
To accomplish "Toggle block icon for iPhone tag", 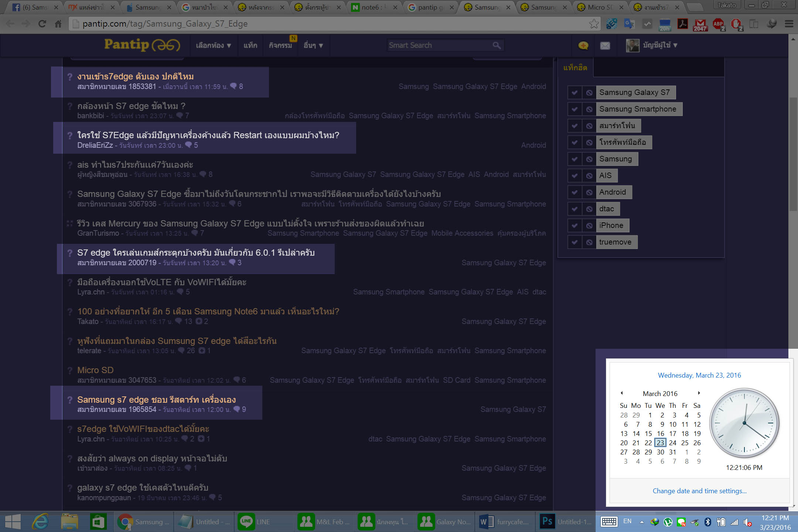I will pos(589,226).
